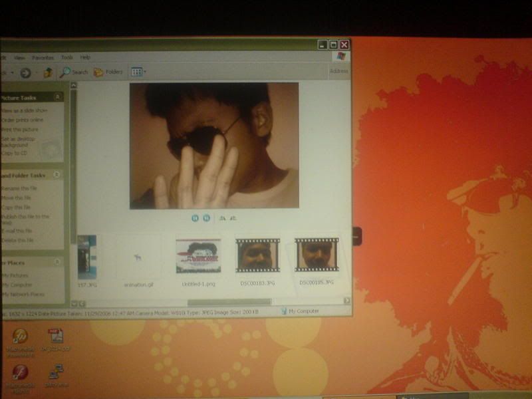
Task: Click Move this file
Action: tap(16, 198)
